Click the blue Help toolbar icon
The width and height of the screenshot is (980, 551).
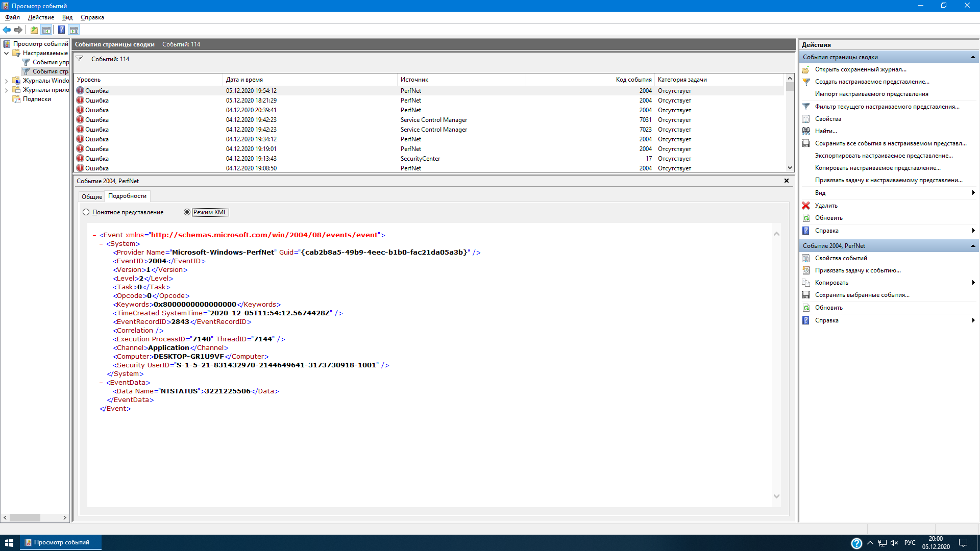(61, 30)
